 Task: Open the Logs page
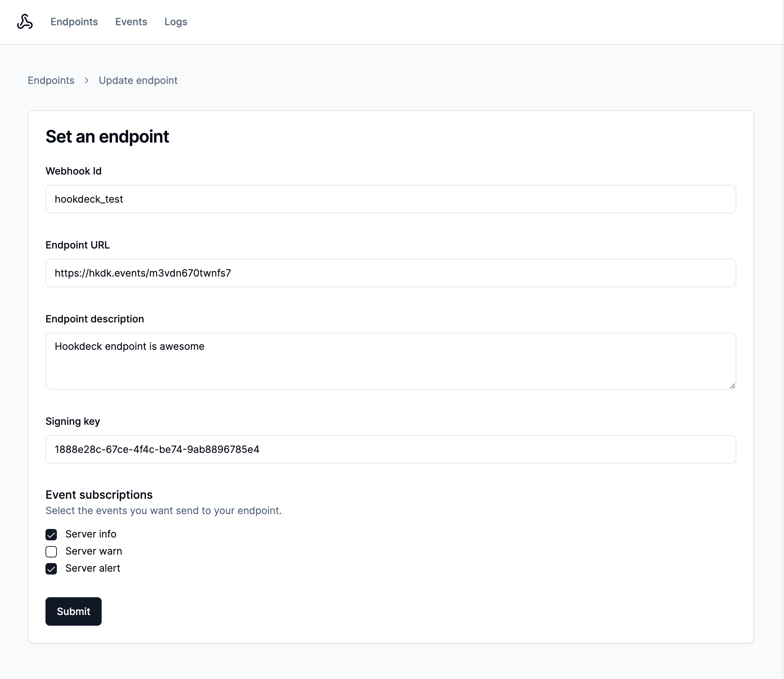pyautogui.click(x=175, y=22)
